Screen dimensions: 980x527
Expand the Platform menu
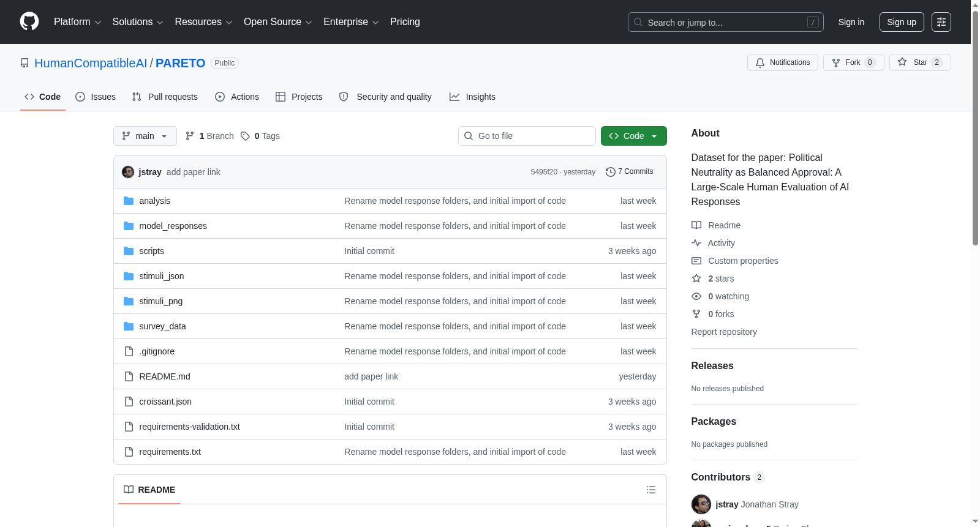coord(77,22)
